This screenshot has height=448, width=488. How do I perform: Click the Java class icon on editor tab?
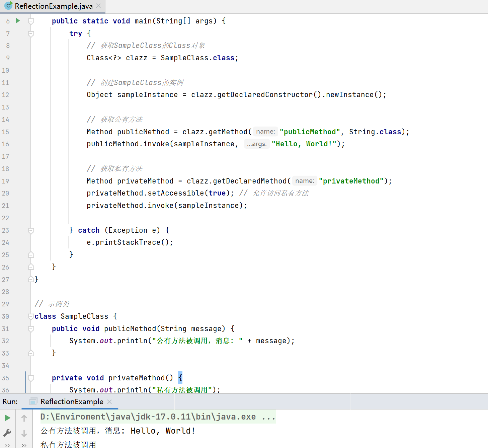click(8, 6)
